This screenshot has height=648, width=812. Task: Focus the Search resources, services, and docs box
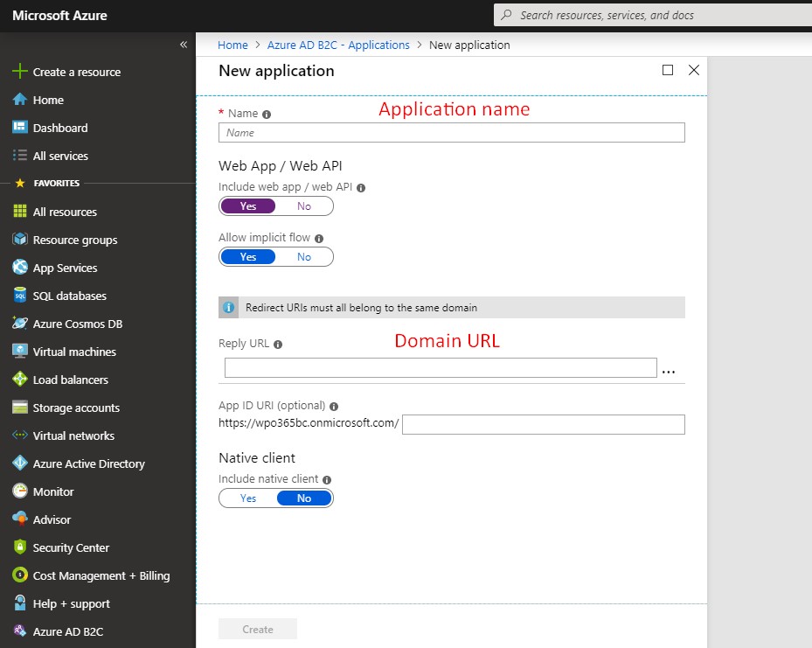(653, 15)
